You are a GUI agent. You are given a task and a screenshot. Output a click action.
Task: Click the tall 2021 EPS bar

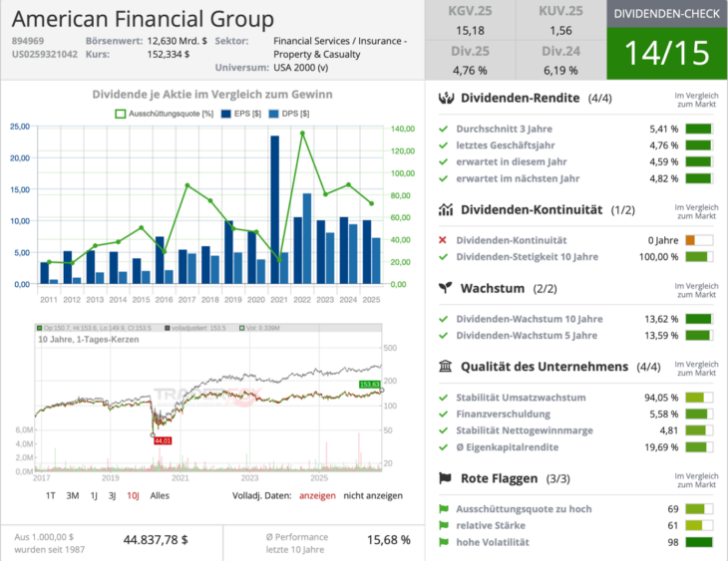coord(275,209)
